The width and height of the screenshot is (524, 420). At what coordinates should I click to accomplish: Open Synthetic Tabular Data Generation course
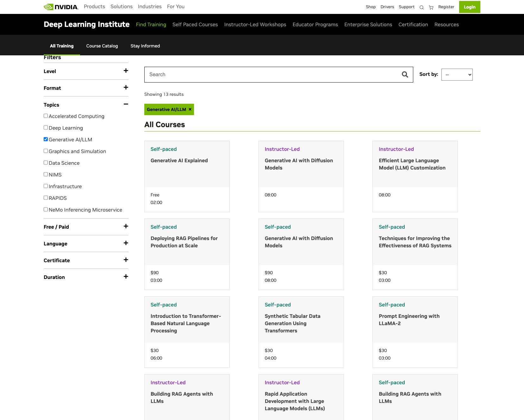tap(301, 332)
